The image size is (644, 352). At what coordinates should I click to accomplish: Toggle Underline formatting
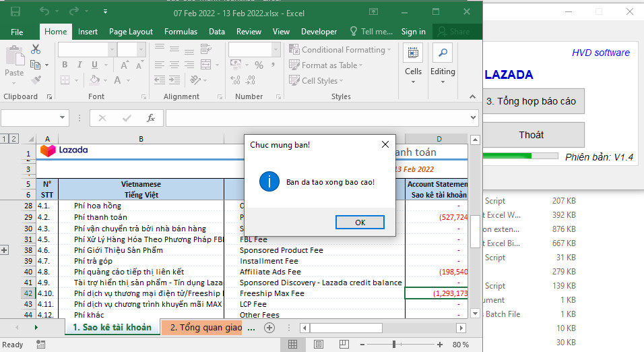94,65
